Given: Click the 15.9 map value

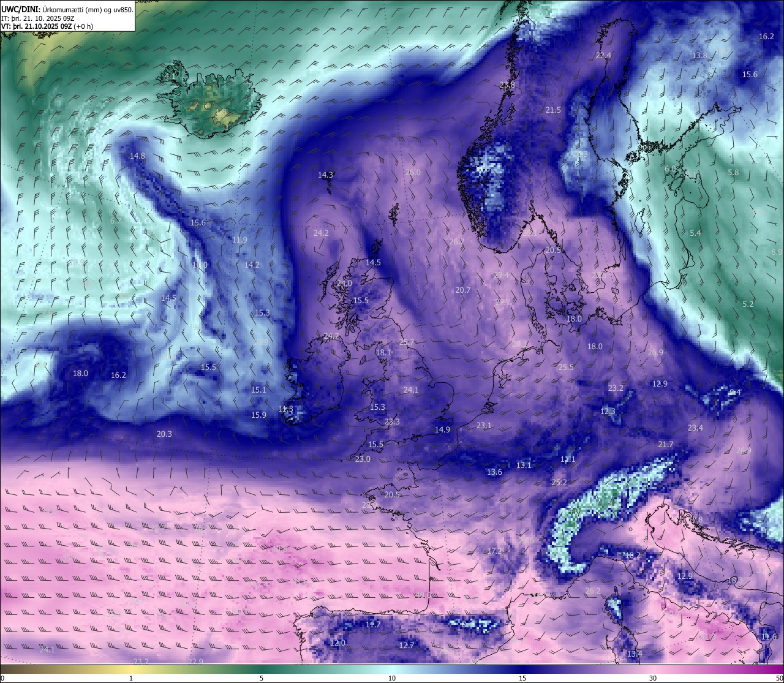Looking at the screenshot, I should coord(258,415).
